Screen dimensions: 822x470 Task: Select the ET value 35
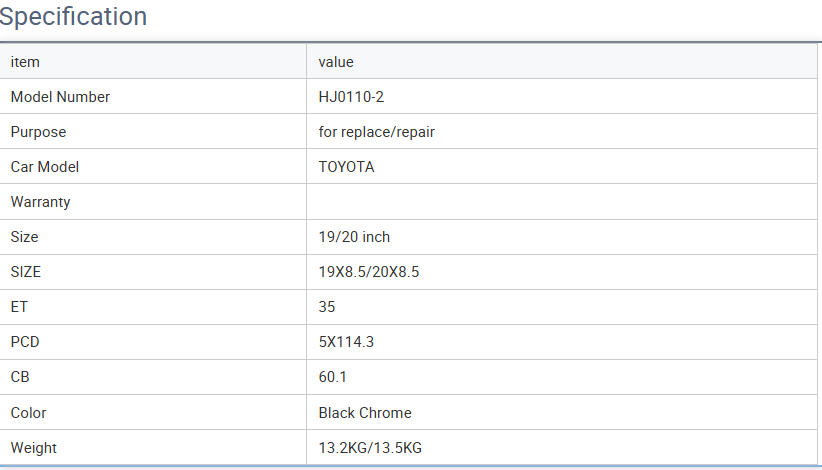(x=327, y=307)
